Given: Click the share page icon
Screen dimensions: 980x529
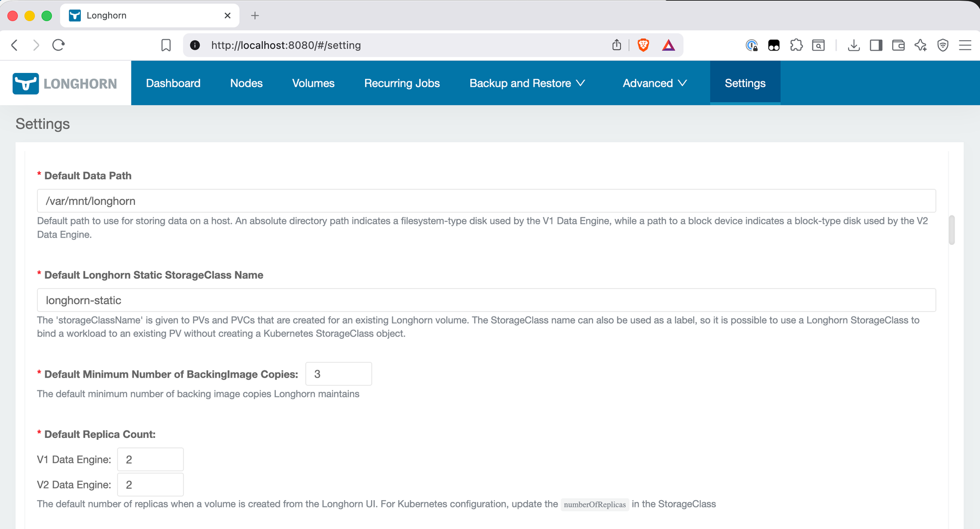Looking at the screenshot, I should tap(616, 45).
